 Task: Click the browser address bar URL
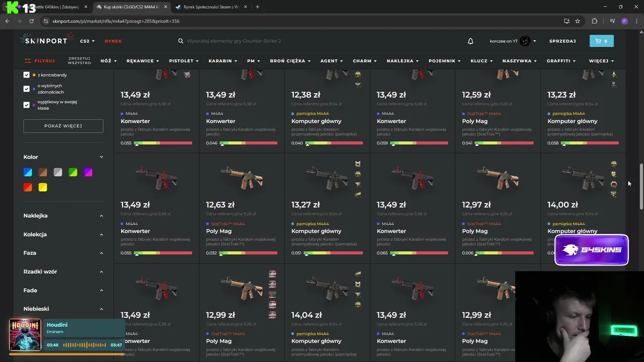click(x=116, y=21)
